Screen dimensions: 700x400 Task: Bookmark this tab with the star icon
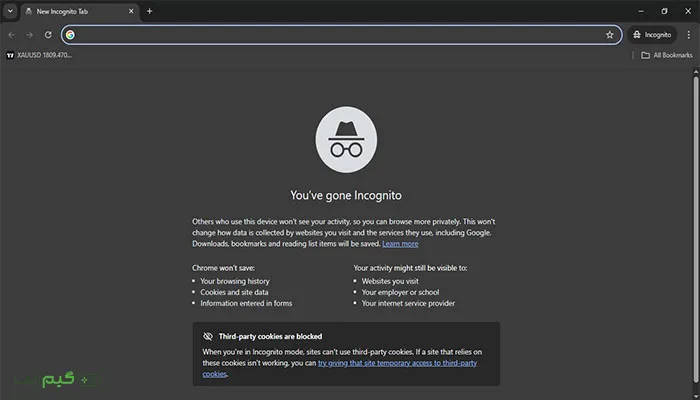[x=609, y=34]
